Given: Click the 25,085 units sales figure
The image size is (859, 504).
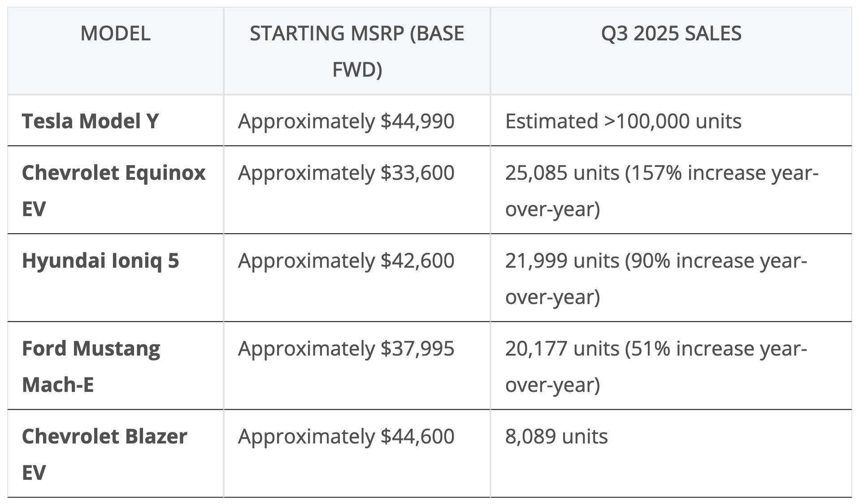Looking at the screenshot, I should (562, 173).
